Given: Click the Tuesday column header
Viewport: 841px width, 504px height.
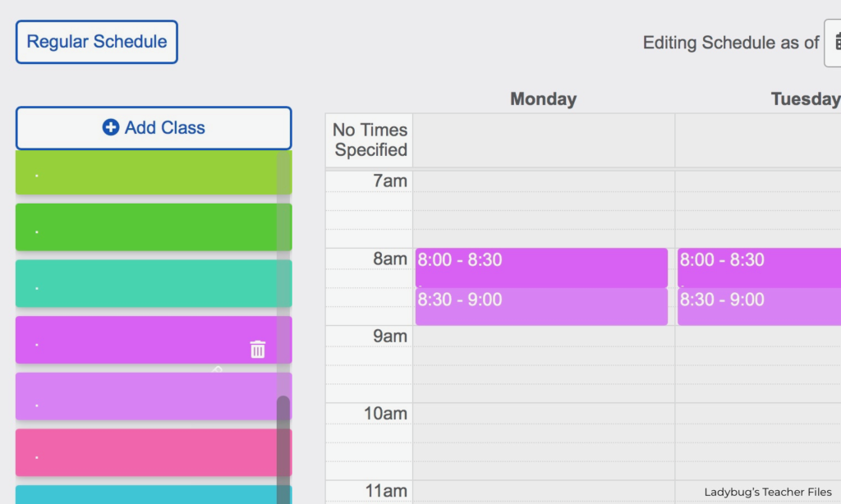Looking at the screenshot, I should pyautogui.click(x=806, y=99).
